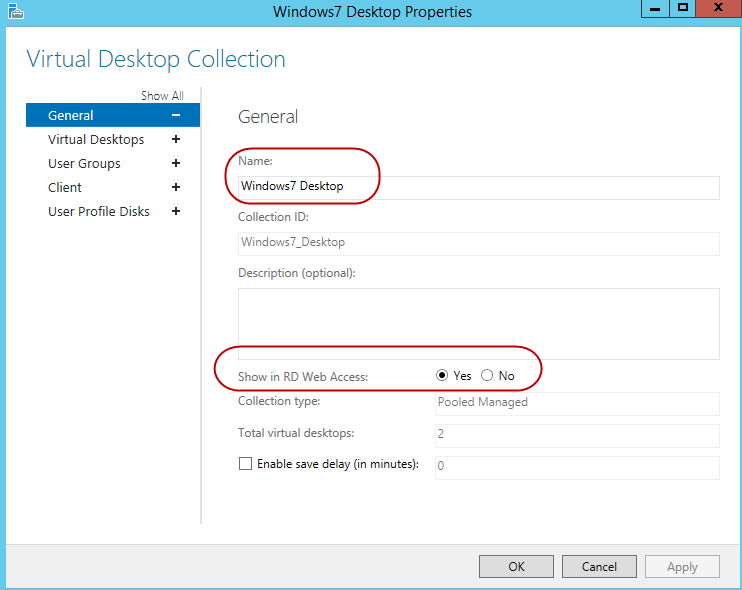The width and height of the screenshot is (742, 590).
Task: Click the Name text field
Action: (478, 187)
